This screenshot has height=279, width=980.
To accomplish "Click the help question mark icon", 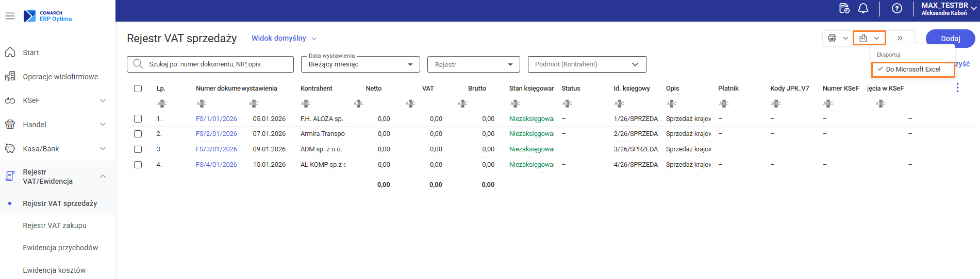I will tap(897, 9).
